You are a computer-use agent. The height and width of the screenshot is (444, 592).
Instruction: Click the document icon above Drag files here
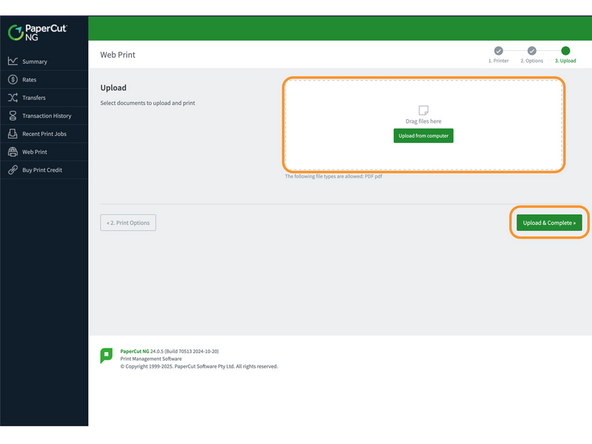point(423,110)
